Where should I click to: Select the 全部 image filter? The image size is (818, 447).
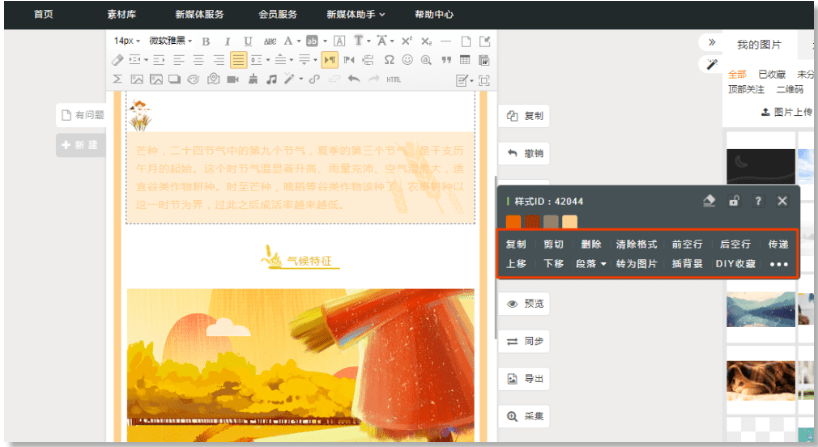click(737, 75)
